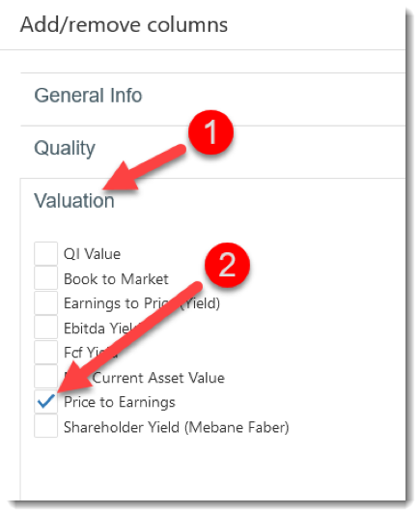Check the Current Asset Value checkbox
Image resolution: width=420 pixels, height=515 pixels.
point(46,377)
